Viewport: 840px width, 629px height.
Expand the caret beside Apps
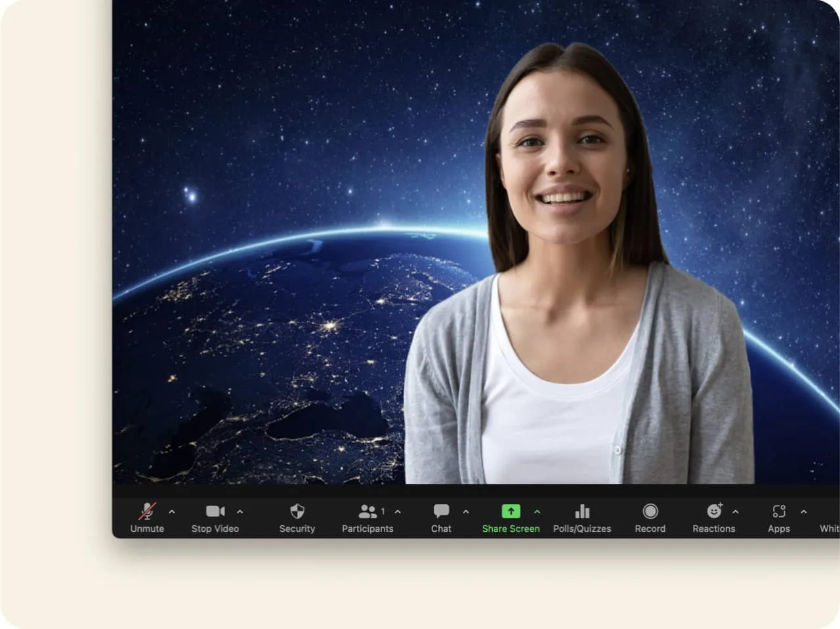tap(804, 511)
